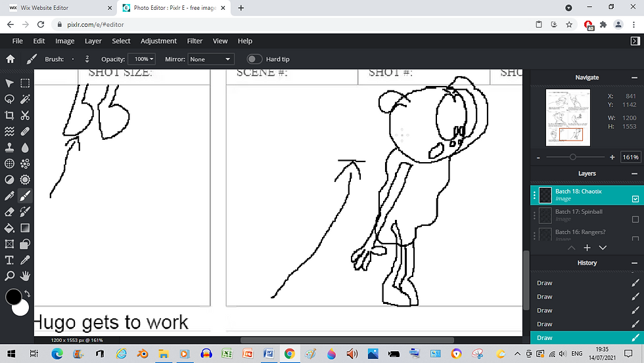
Task: Open the Adjustment menu
Action: point(158,41)
